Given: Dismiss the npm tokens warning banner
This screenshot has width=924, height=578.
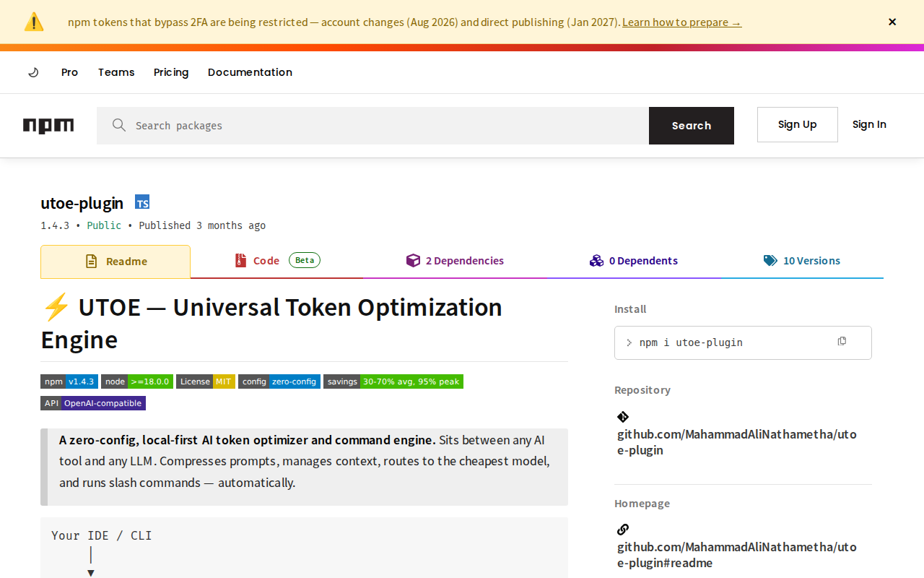Looking at the screenshot, I should (892, 22).
